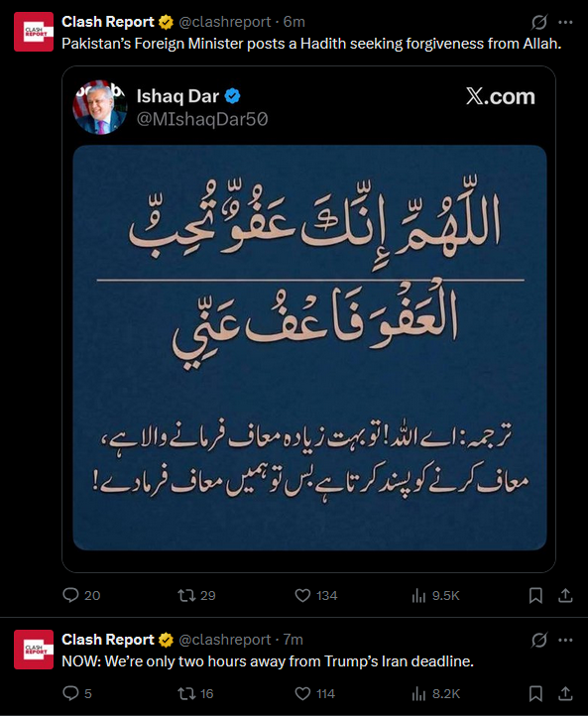Click Clash Report avatar on second post
The width and height of the screenshot is (588, 716).
click(34, 650)
